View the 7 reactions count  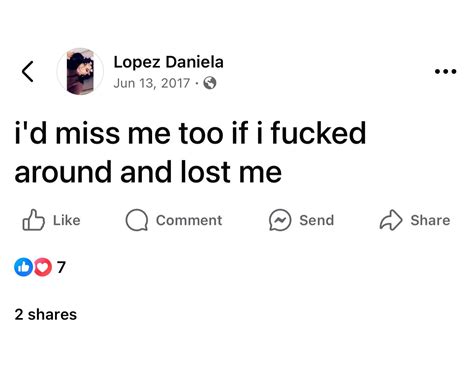pyautogui.click(x=61, y=267)
